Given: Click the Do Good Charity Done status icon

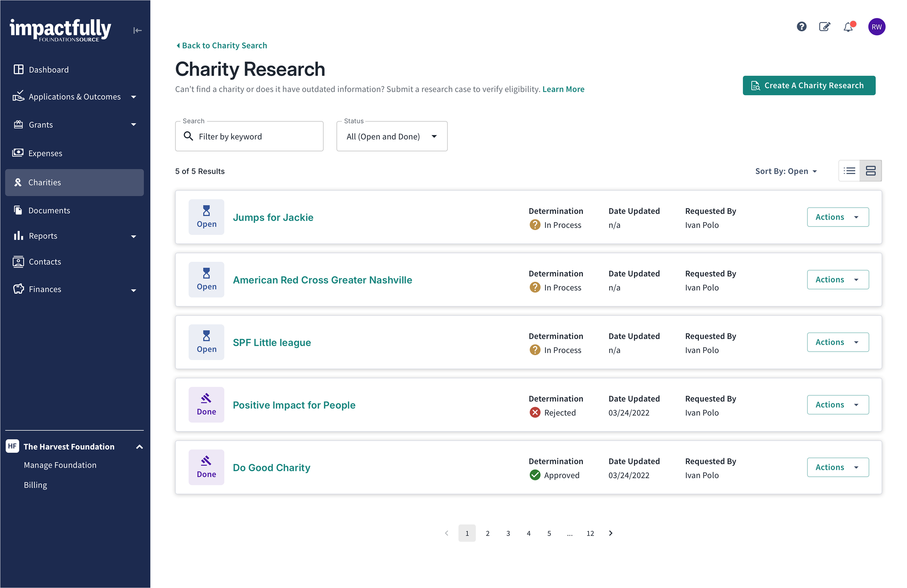Looking at the screenshot, I should (206, 467).
